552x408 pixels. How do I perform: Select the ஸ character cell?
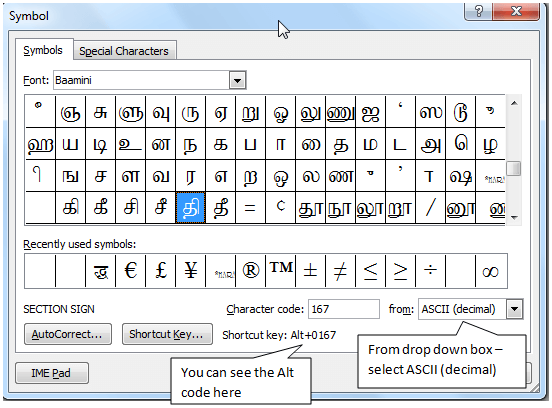coord(430,112)
